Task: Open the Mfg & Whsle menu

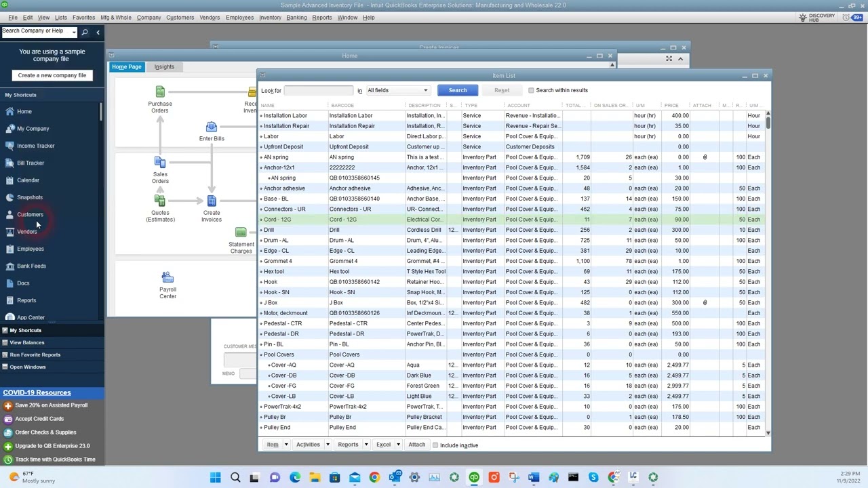Action: [x=116, y=18]
